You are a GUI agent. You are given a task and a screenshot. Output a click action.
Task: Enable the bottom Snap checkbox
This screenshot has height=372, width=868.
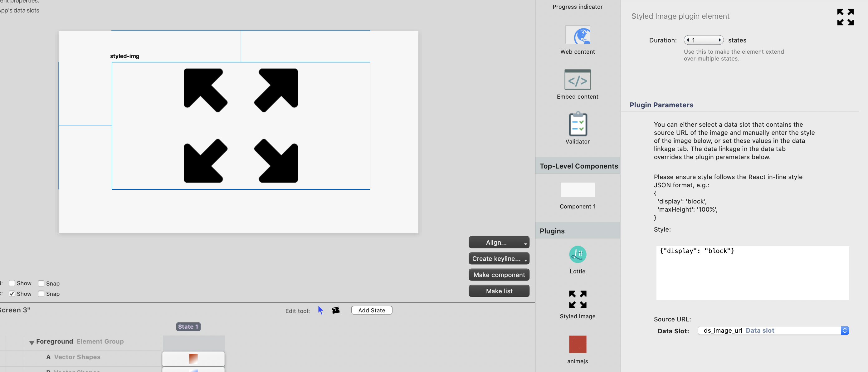point(41,293)
